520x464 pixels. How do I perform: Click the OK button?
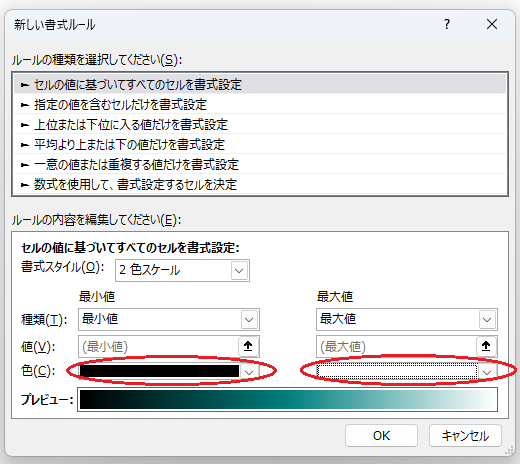(x=381, y=435)
